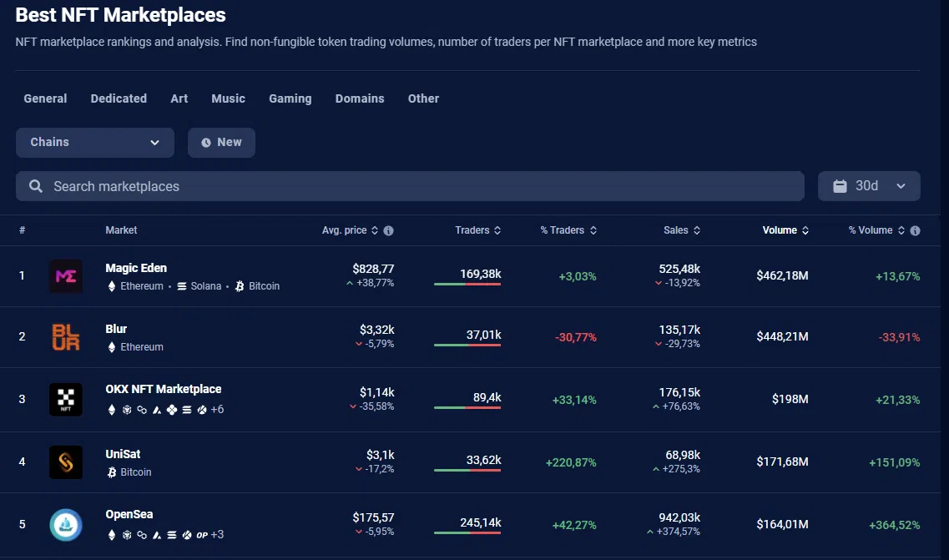Screen dimensions: 949x560
Task: Click OpenSea sales 942,03k
Action: point(679,517)
